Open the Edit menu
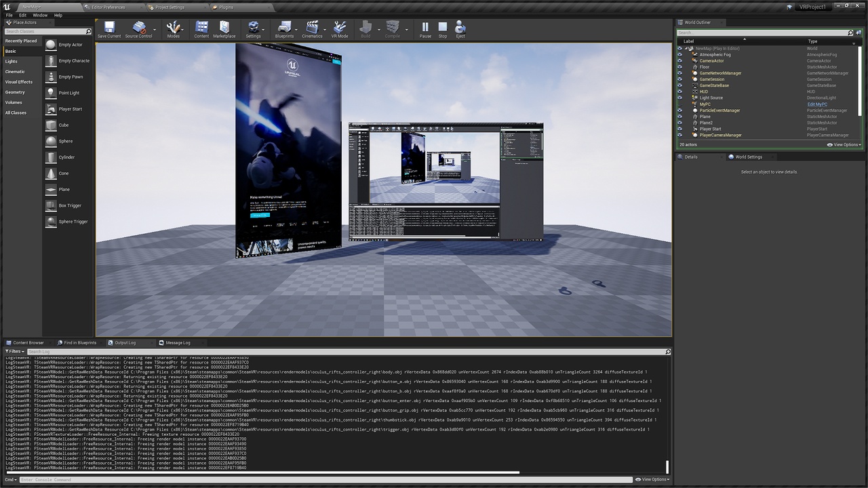Screen dimensions: 868x488 pyautogui.click(x=22, y=15)
